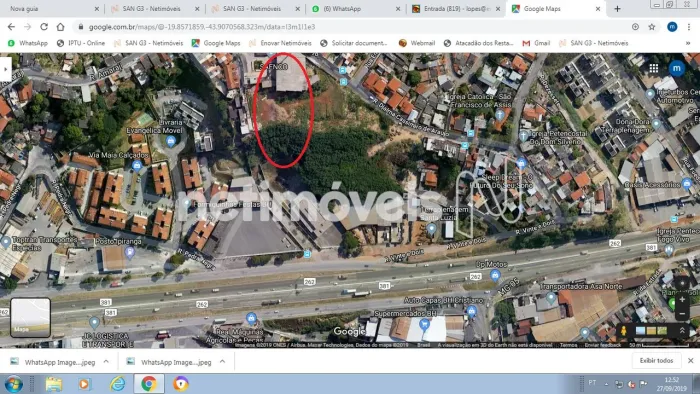Click the Up Motos map pin
The image size is (700, 394).
click(495, 276)
